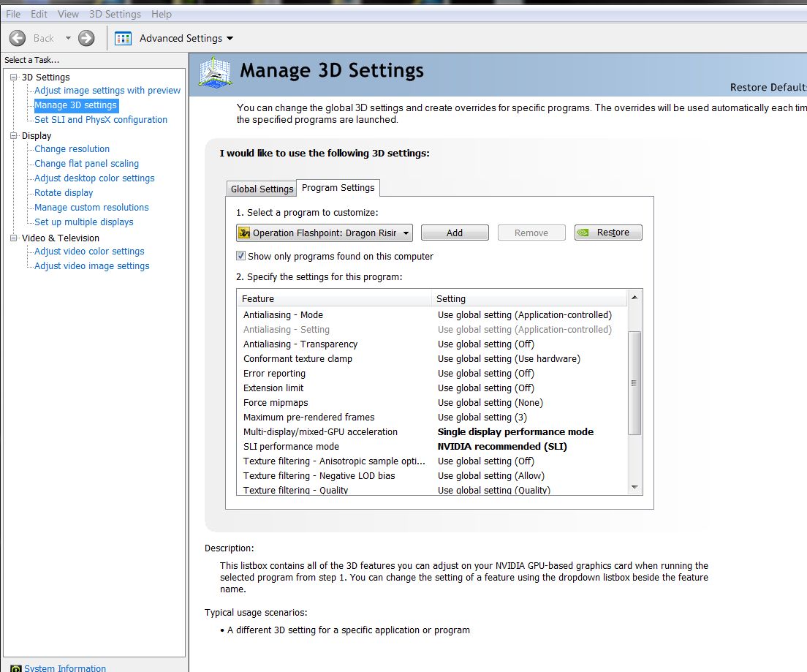Select the Conformant texture clamp row
The width and height of the screenshot is (807, 672).
(x=432, y=358)
